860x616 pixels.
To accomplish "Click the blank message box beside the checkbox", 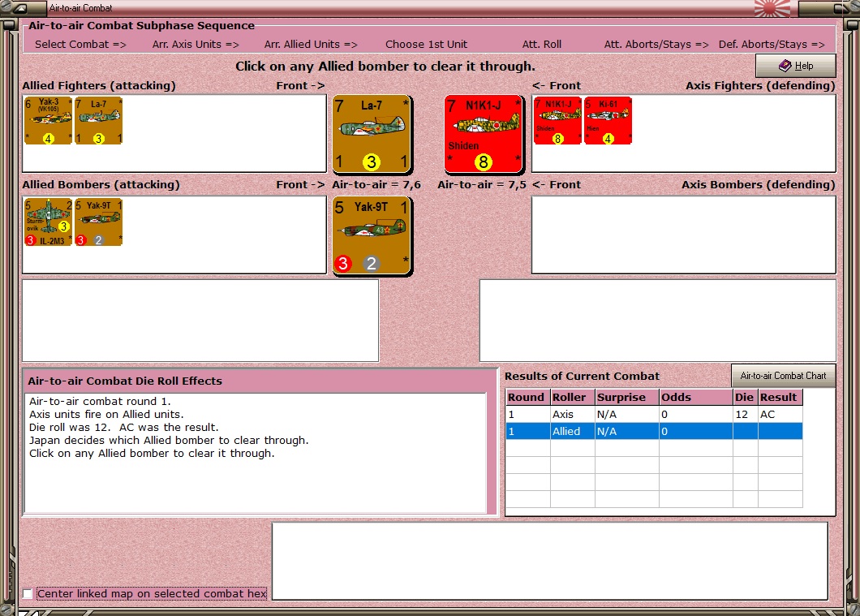I will pos(549,561).
